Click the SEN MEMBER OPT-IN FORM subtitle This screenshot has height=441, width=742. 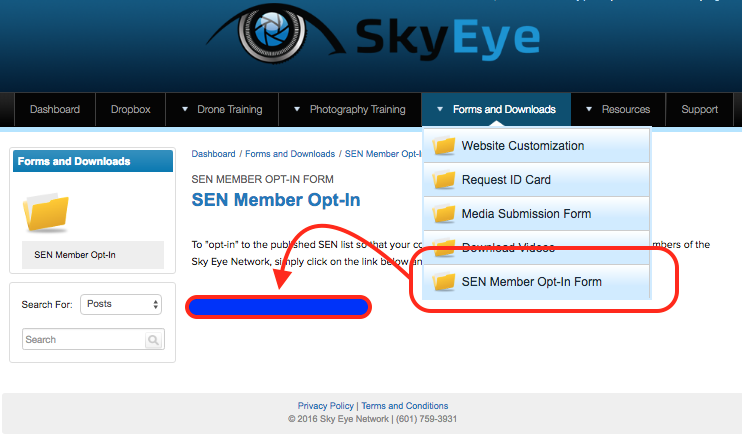point(263,179)
